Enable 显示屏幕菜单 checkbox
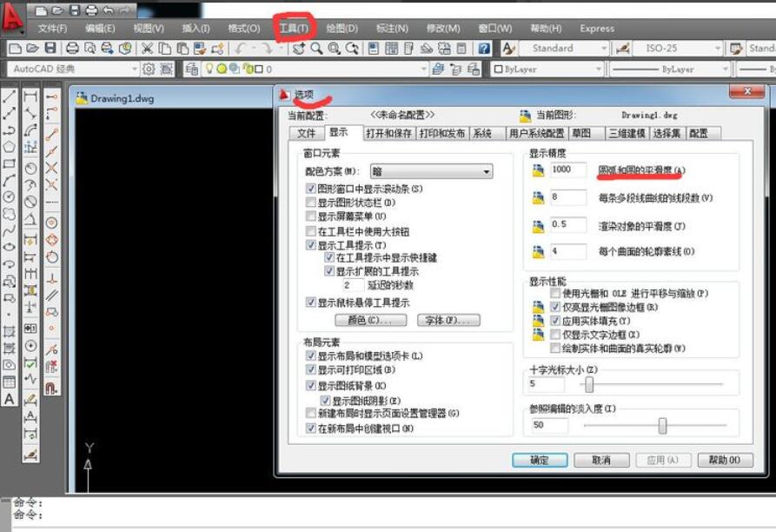Screen dimensions: 776x532 (311, 216)
